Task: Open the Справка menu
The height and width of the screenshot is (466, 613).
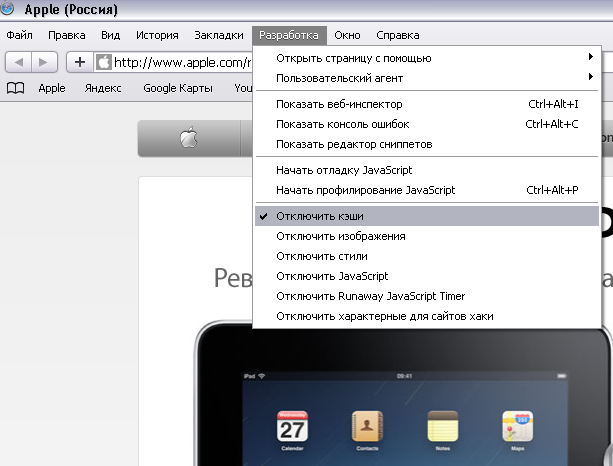Action: click(x=398, y=35)
